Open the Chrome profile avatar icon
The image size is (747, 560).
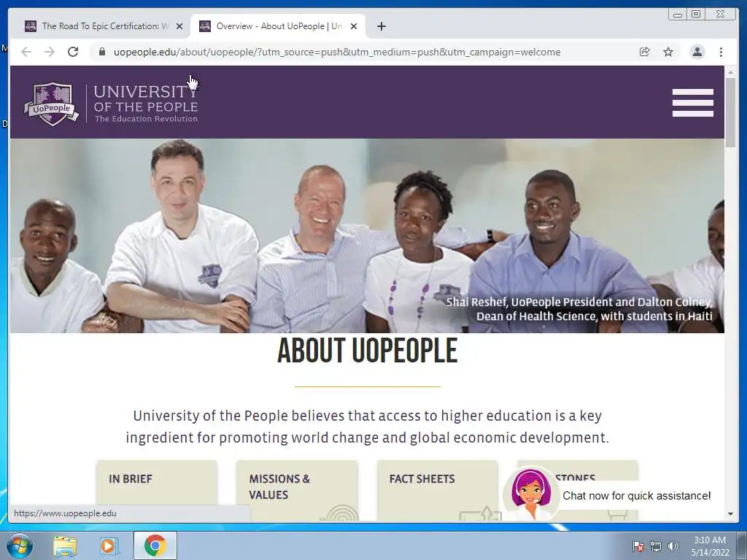pyautogui.click(x=697, y=52)
